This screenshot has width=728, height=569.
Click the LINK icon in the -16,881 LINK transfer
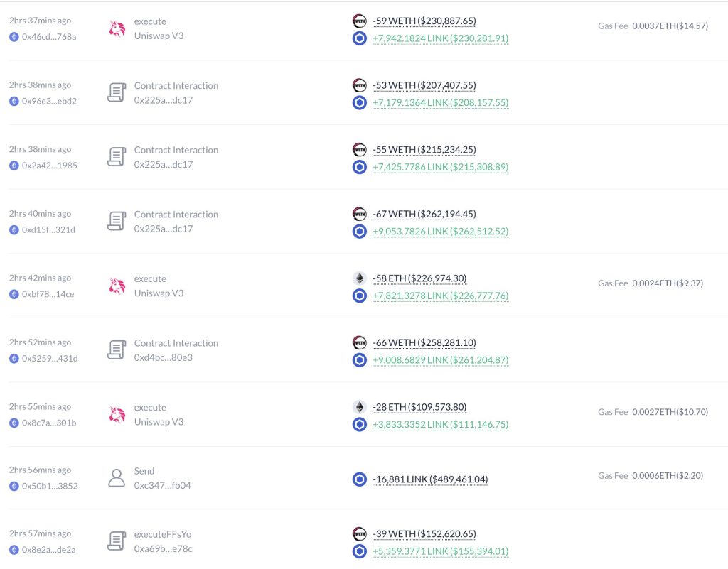[x=360, y=479]
